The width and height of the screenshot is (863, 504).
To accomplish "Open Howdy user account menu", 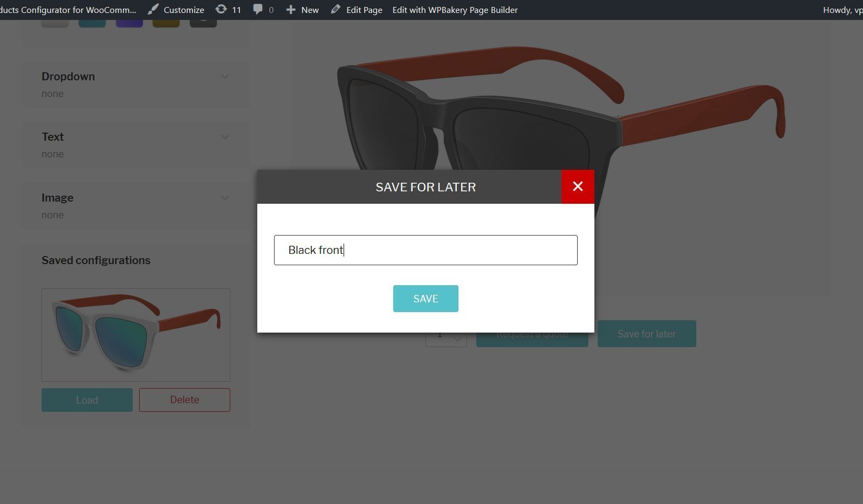I will pyautogui.click(x=841, y=10).
